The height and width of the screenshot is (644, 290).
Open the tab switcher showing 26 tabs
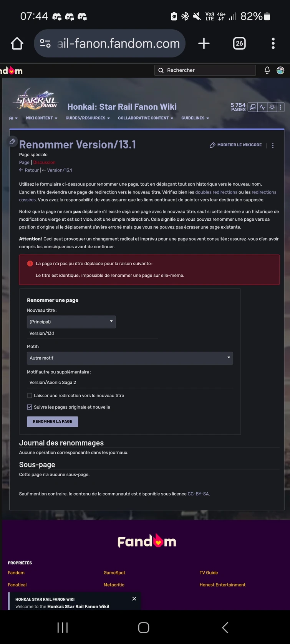tap(239, 43)
